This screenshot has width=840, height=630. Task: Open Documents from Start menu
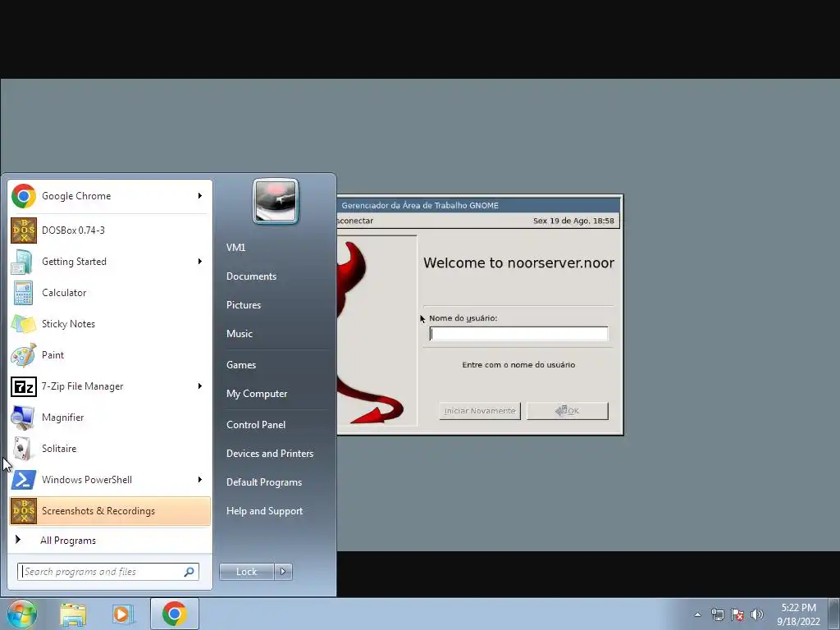[x=251, y=276]
